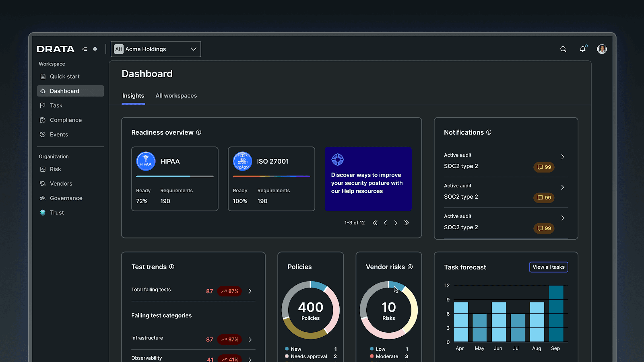This screenshot has width=644, height=362.
Task: Expand Total failing tests row chevron
Action: click(250, 291)
